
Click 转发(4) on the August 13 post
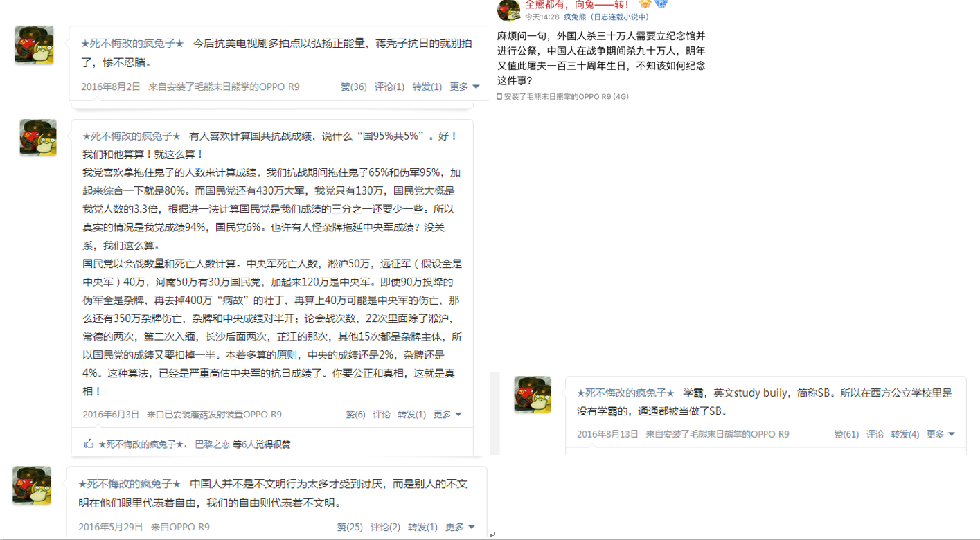pyautogui.click(x=905, y=434)
